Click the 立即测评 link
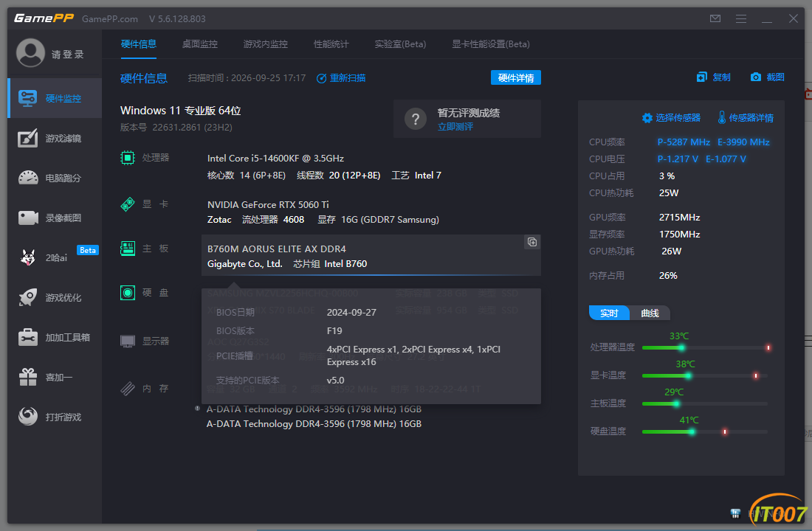The width and height of the screenshot is (812, 531). point(455,127)
